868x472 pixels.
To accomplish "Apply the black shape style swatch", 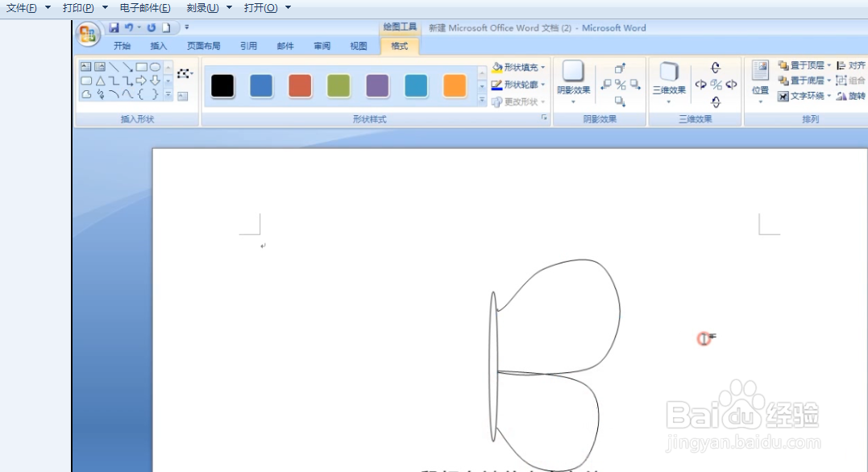I will point(222,85).
